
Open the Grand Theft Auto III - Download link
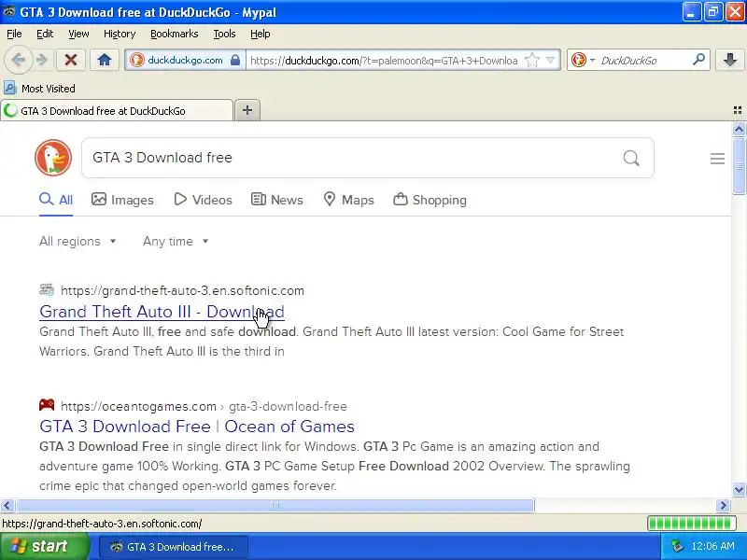pos(162,312)
